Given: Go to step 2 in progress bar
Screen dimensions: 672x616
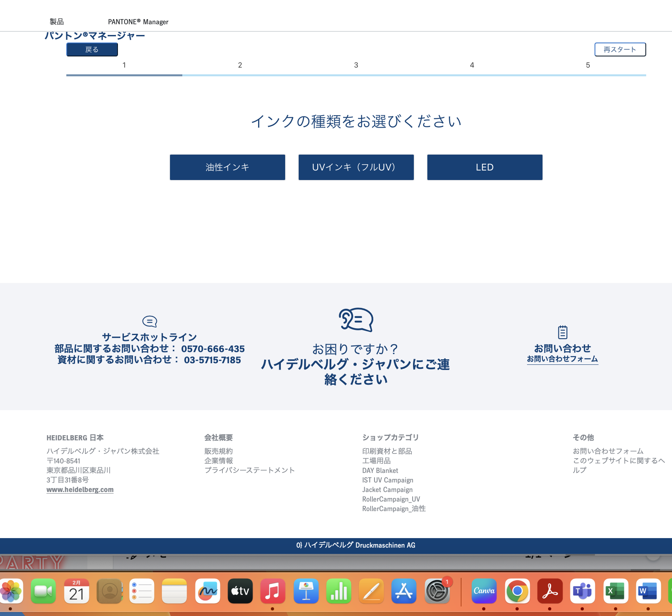Looking at the screenshot, I should pos(240,65).
